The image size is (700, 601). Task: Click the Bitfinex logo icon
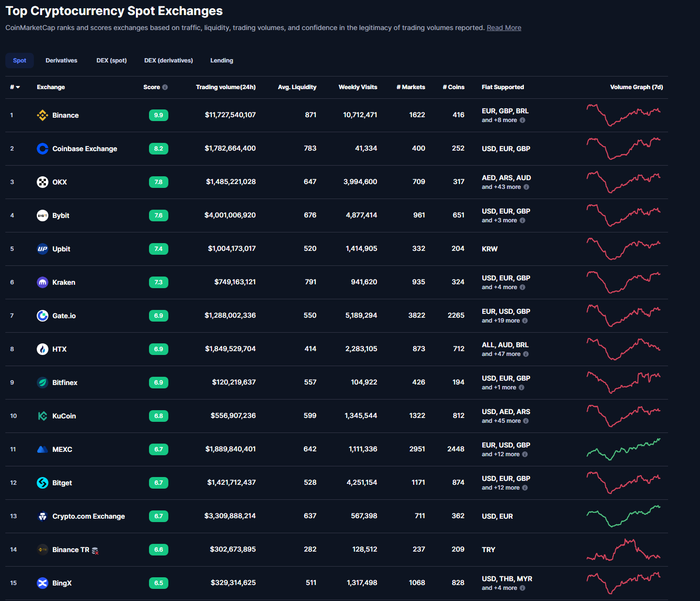pyautogui.click(x=42, y=383)
